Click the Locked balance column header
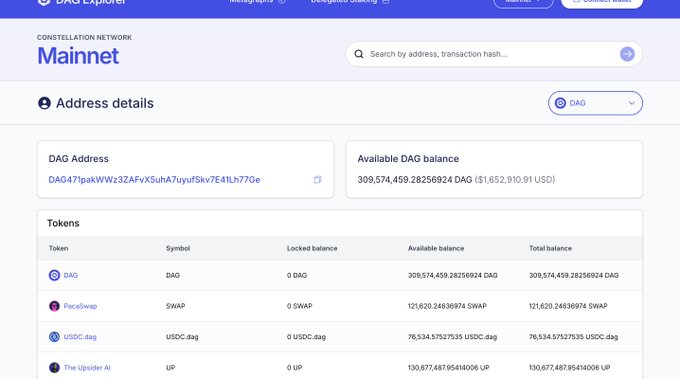Image resolution: width=680 pixels, height=379 pixels. pos(312,248)
